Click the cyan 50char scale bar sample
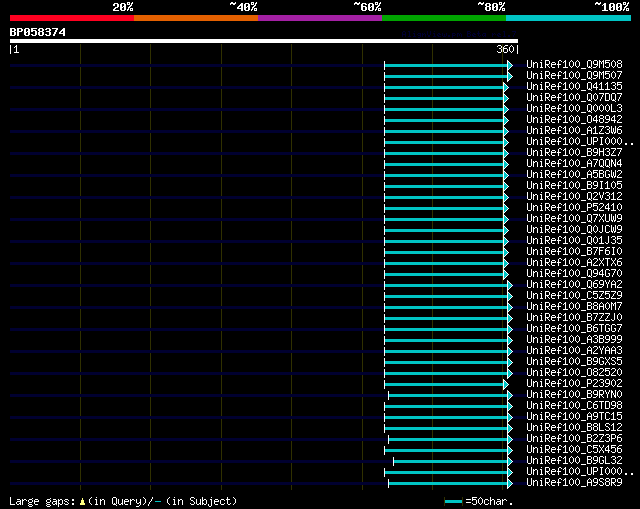Image resolution: width=640 pixels, height=509 pixels. click(x=453, y=502)
